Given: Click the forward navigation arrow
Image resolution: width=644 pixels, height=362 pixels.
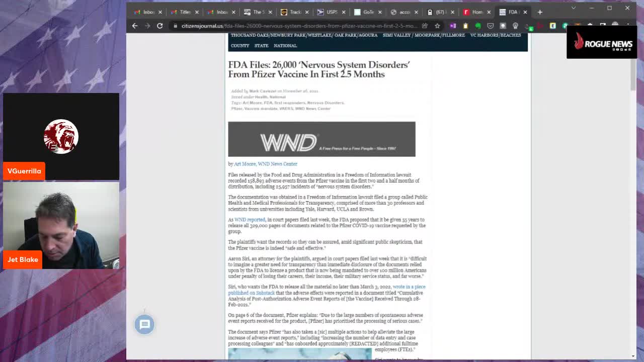Looking at the screenshot, I should point(147,26).
